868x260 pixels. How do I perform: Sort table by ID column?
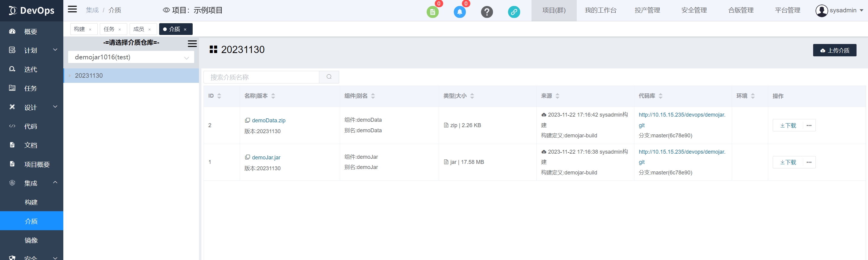219,96
